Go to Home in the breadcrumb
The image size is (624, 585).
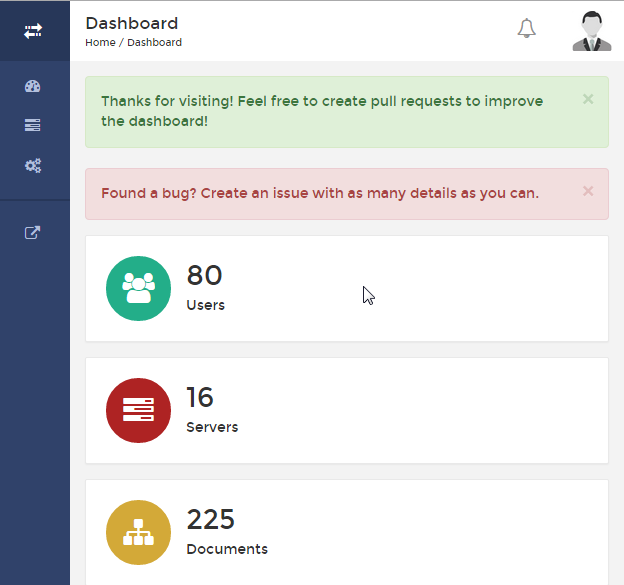[100, 43]
